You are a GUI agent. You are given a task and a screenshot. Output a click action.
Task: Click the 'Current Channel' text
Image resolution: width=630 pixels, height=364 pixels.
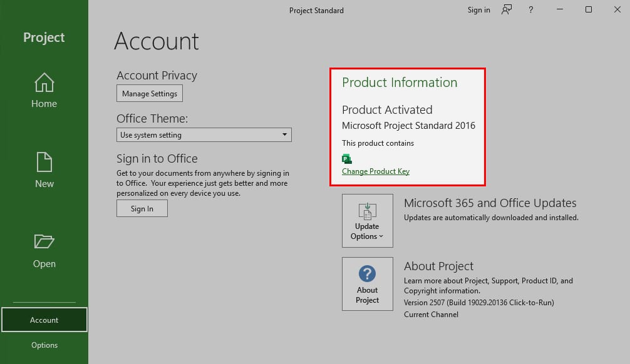pyautogui.click(x=431, y=315)
